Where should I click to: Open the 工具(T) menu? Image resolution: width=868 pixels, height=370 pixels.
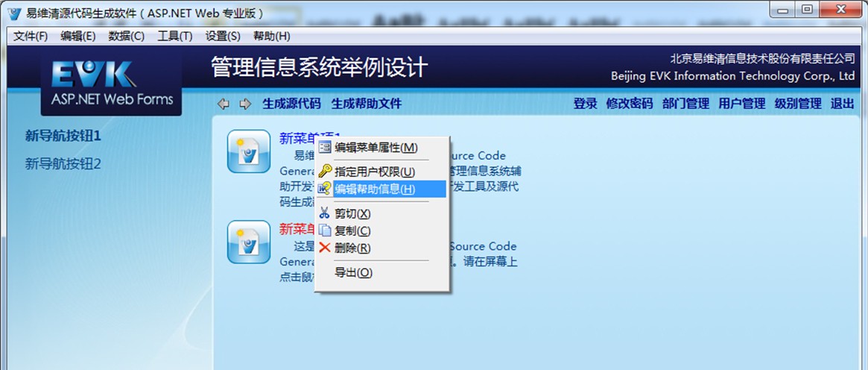pyautogui.click(x=175, y=36)
